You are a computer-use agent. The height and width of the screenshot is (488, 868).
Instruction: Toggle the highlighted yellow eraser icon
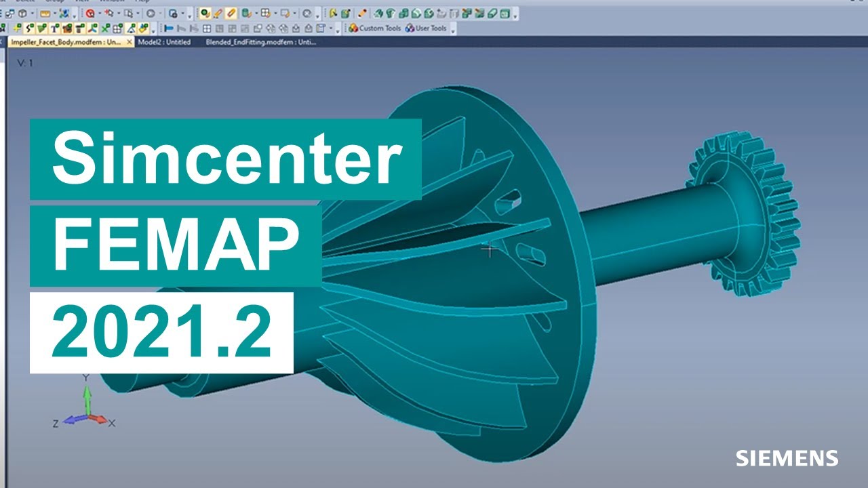coord(231,13)
